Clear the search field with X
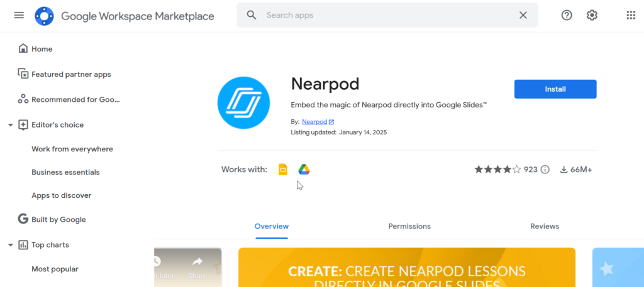The height and width of the screenshot is (287, 644). tap(523, 15)
